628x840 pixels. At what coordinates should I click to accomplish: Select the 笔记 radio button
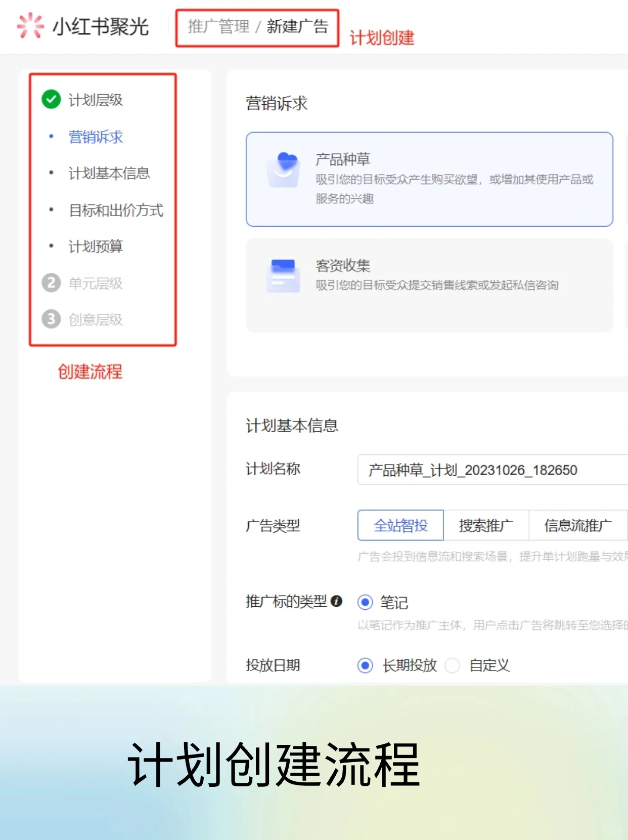coord(365,602)
